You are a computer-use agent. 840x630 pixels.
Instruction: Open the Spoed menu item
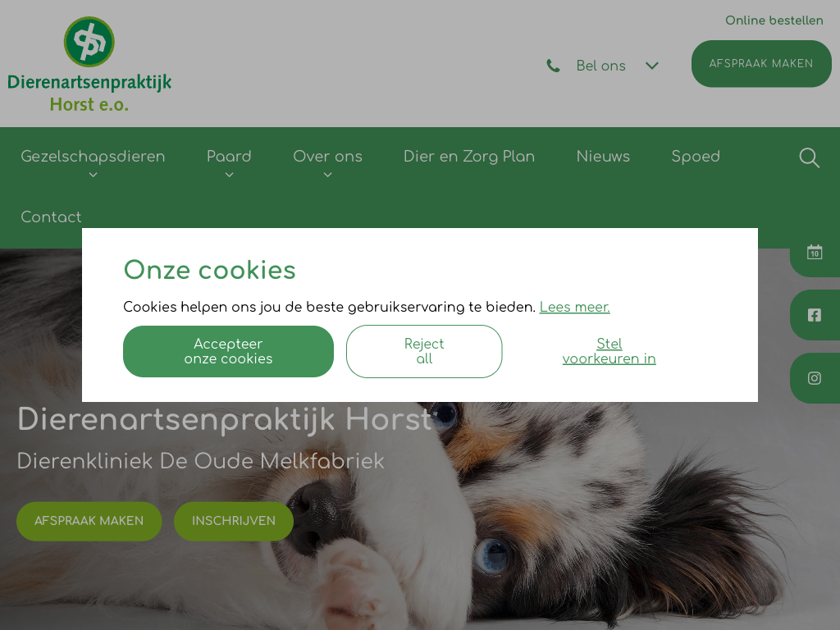696,157
